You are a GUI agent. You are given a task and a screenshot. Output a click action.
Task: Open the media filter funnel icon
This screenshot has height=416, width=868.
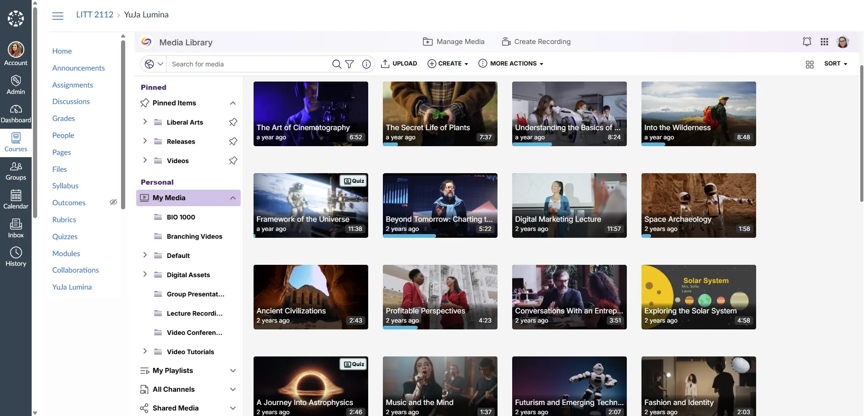click(x=349, y=64)
